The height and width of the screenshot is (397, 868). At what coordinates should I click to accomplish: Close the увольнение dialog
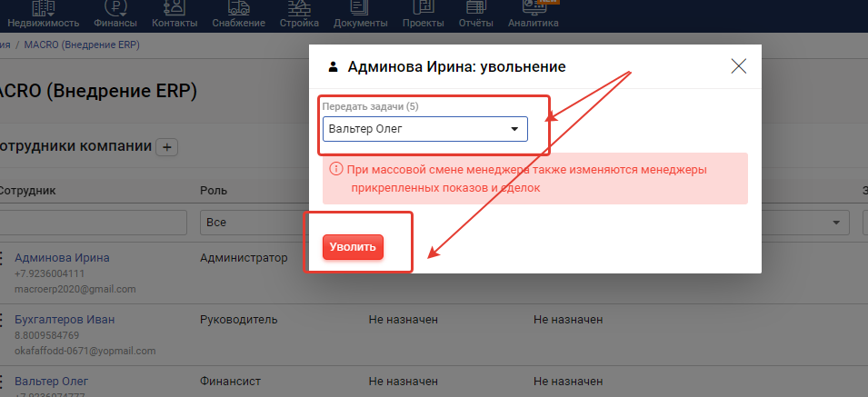(738, 65)
